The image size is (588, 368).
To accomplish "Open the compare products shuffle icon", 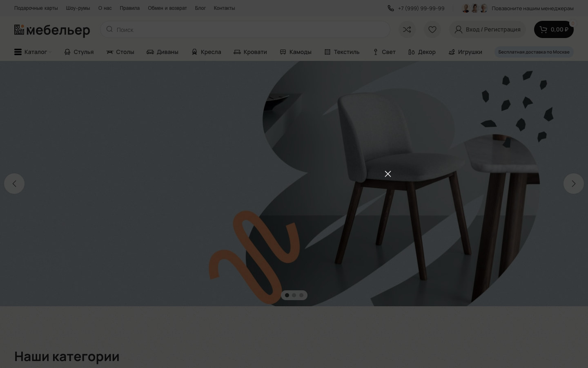I will click(x=407, y=29).
